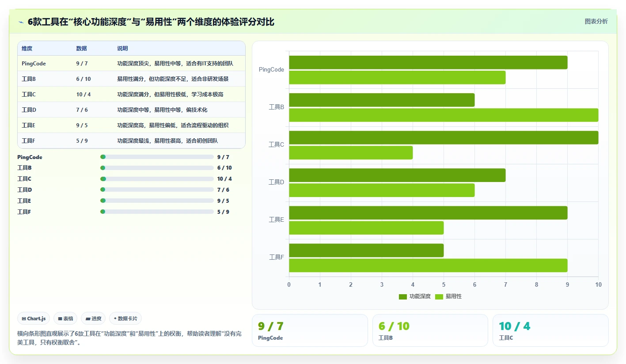Click 工具E light green 易用性 bar
The height and width of the screenshot is (364, 626).
366,227
